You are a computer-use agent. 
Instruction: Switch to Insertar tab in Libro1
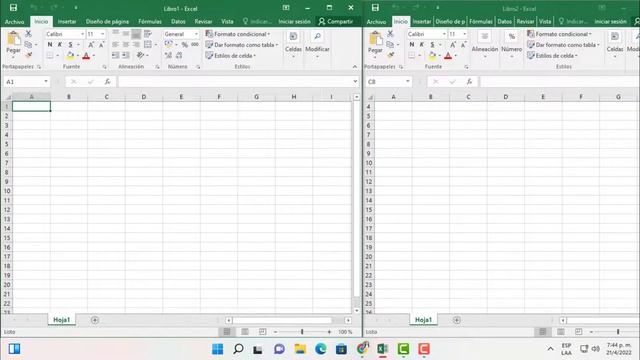tap(67, 21)
